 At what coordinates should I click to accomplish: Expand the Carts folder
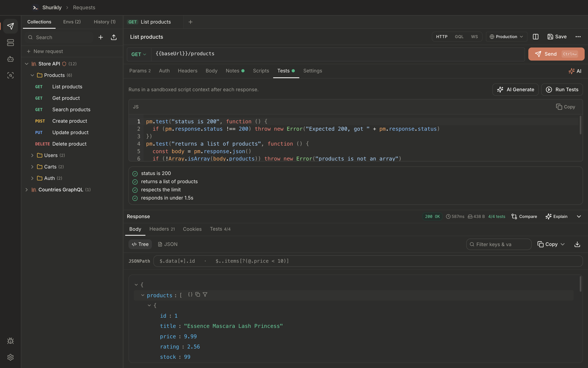click(32, 167)
